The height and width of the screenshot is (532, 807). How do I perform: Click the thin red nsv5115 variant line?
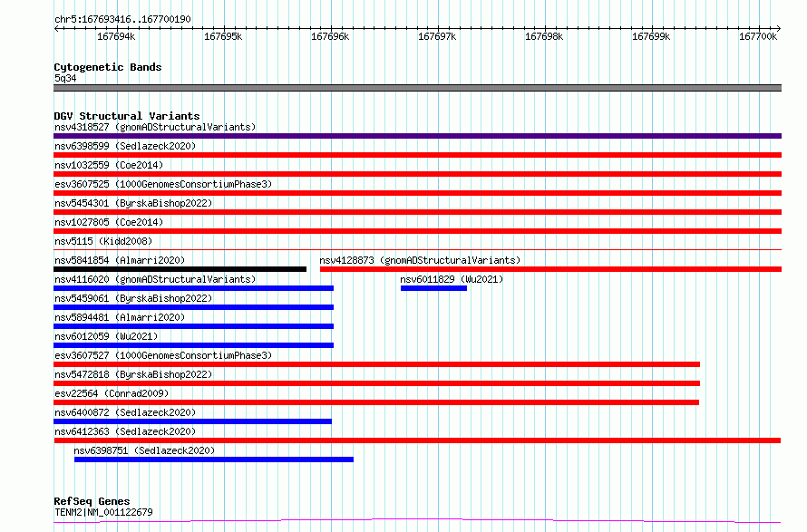[417, 250]
